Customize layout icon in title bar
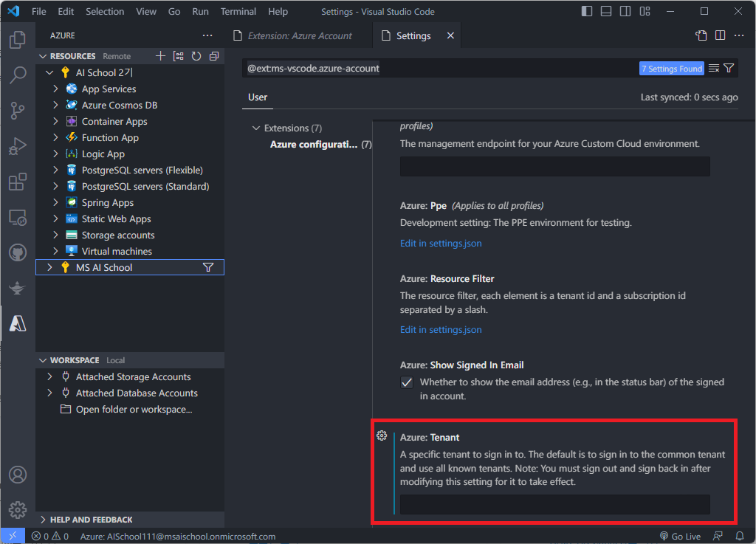This screenshot has width=756, height=544. click(645, 11)
